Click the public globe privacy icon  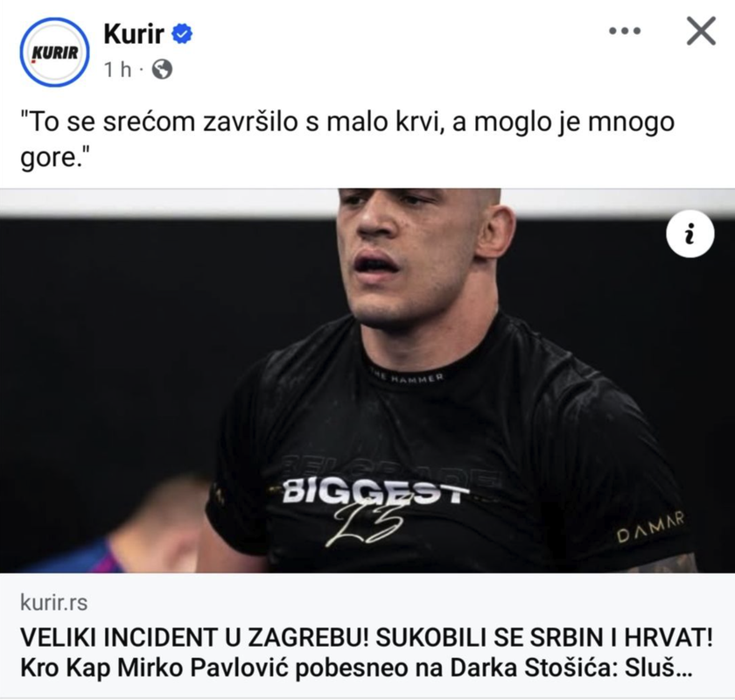click(162, 69)
